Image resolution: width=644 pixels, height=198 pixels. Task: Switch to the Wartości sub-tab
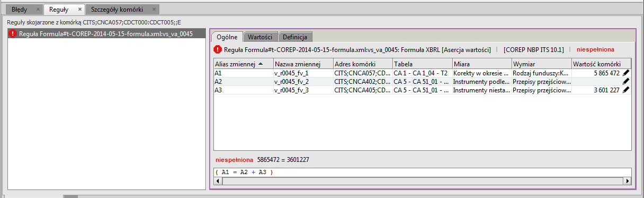261,37
